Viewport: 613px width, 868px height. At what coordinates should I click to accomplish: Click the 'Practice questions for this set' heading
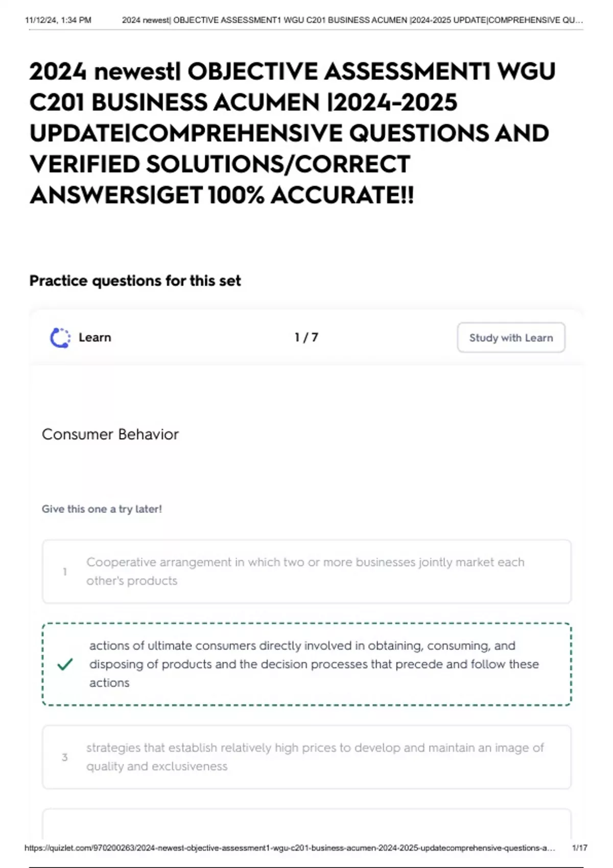coord(135,280)
